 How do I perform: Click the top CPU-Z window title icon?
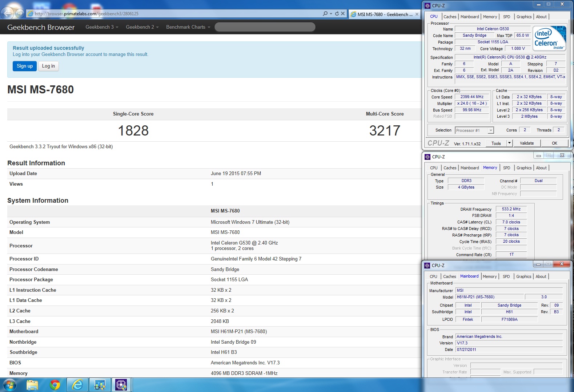[428, 5]
